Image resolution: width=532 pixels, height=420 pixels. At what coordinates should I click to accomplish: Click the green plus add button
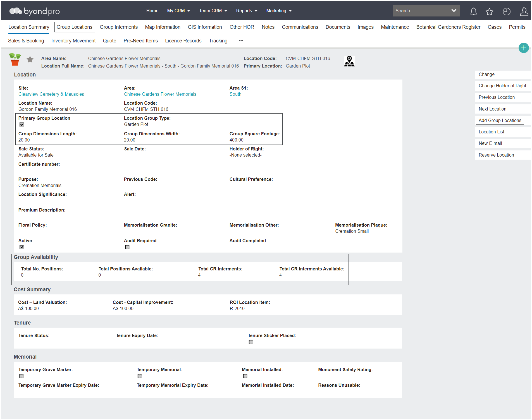(x=523, y=48)
